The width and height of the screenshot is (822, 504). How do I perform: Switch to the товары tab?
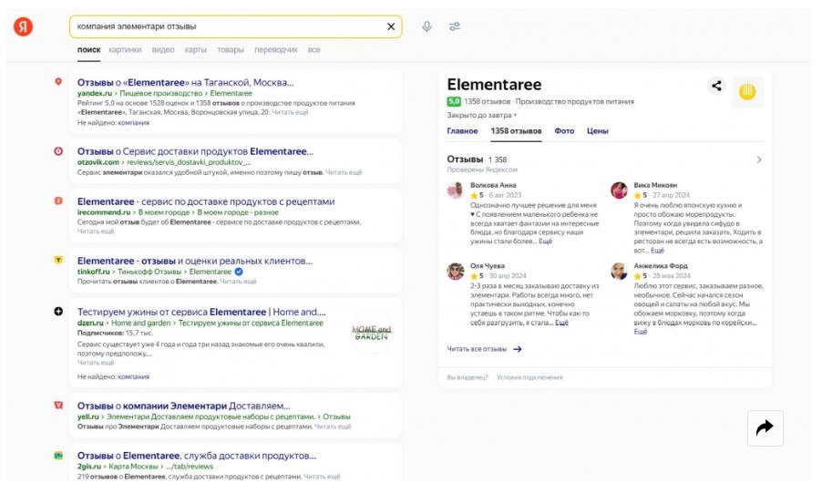231,50
